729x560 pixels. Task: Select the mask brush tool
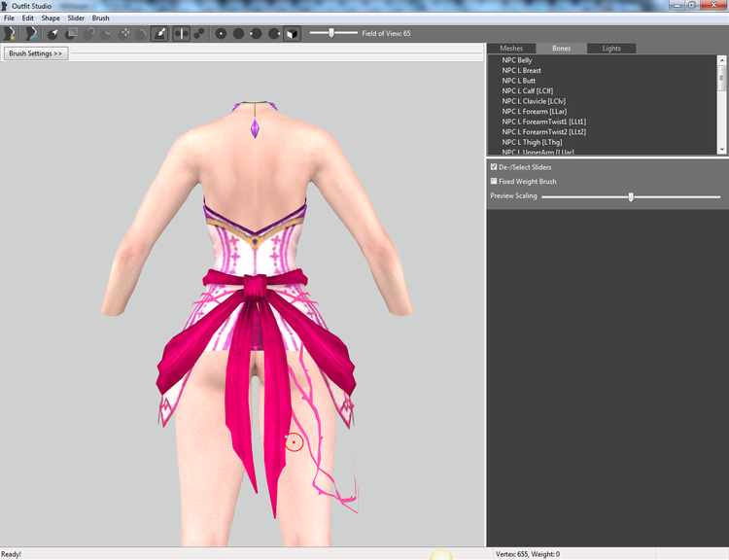pyautogui.click(x=71, y=33)
